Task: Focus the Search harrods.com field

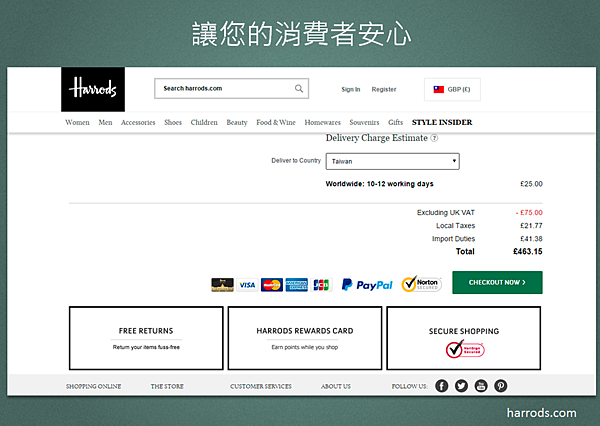Action: (x=232, y=88)
